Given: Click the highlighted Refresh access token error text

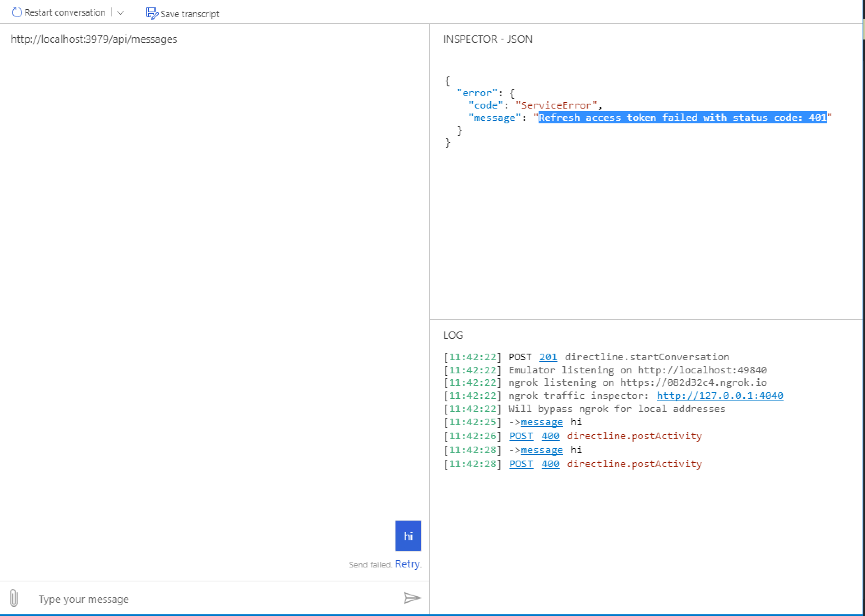Looking at the screenshot, I should [x=682, y=118].
